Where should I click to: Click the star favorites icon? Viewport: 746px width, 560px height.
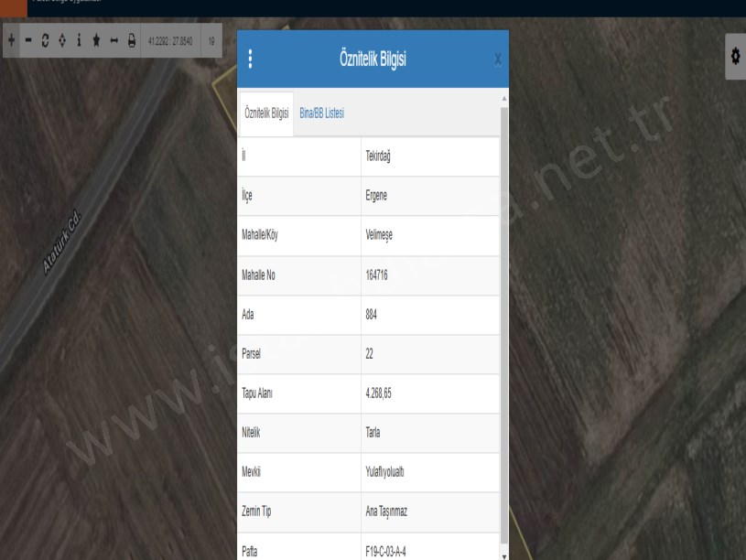(97, 42)
